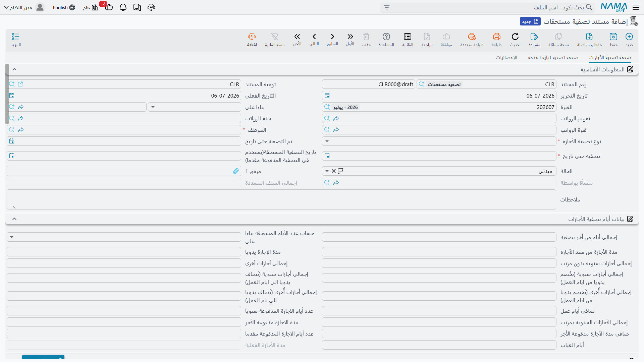The image size is (644, 362).
Task: Click the مدة الإجازة يدويا input field
Action: 124,252
